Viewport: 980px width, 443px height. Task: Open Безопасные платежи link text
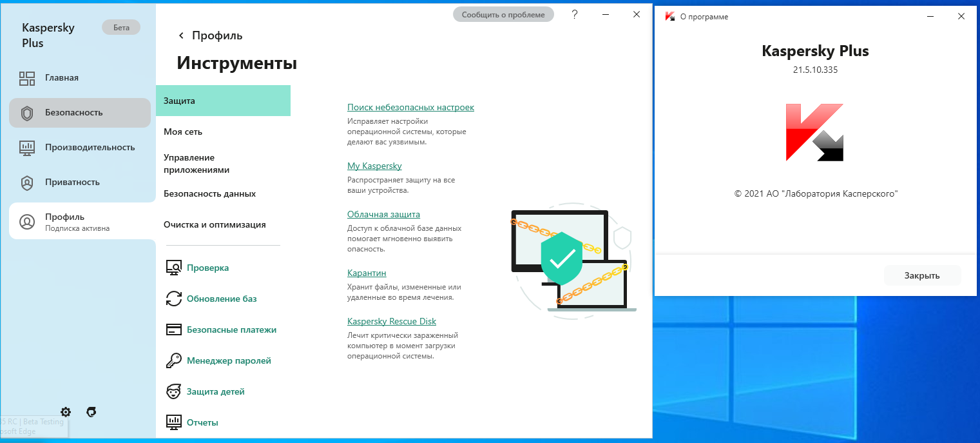[231, 330]
